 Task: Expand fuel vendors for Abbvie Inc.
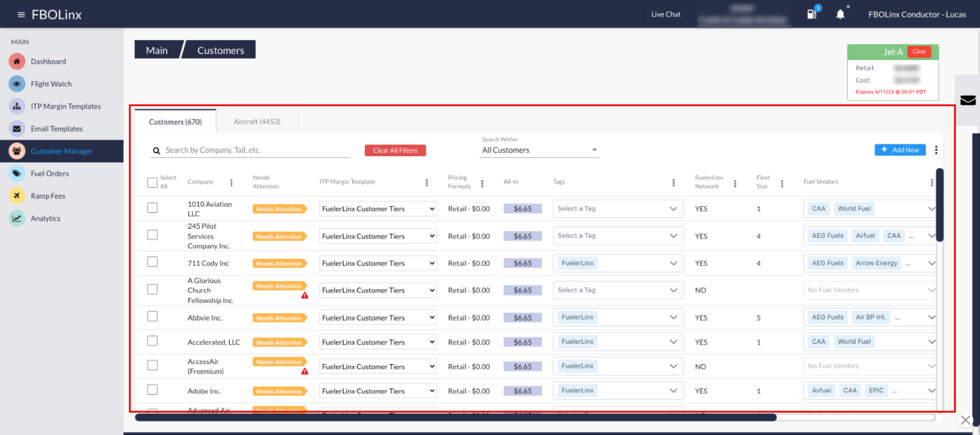tap(932, 317)
